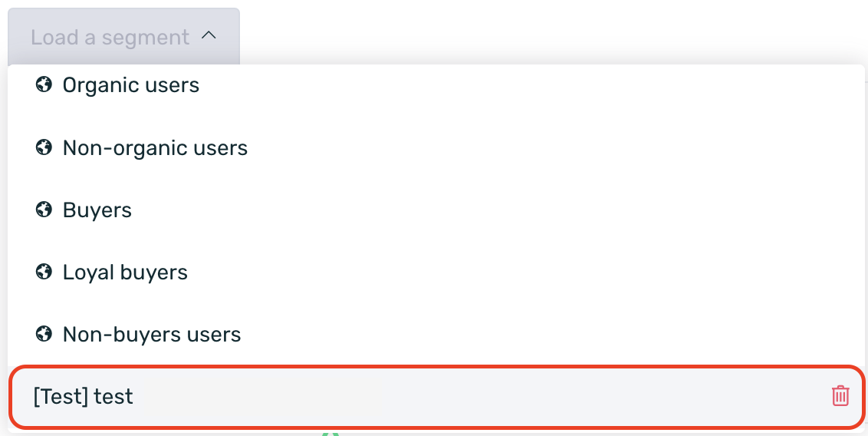
Task: Pick the Loyal buyers segment
Action: (125, 272)
